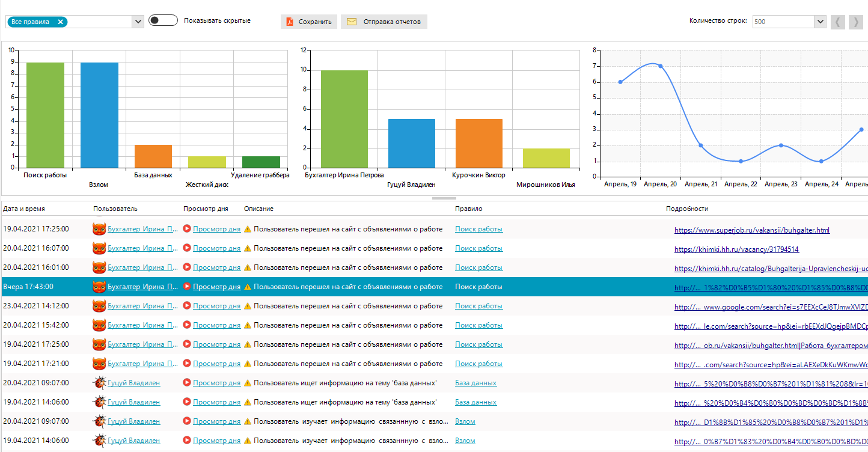Click the 'Мирошников Илья' chart bar
The image size is (868, 452).
546,158
